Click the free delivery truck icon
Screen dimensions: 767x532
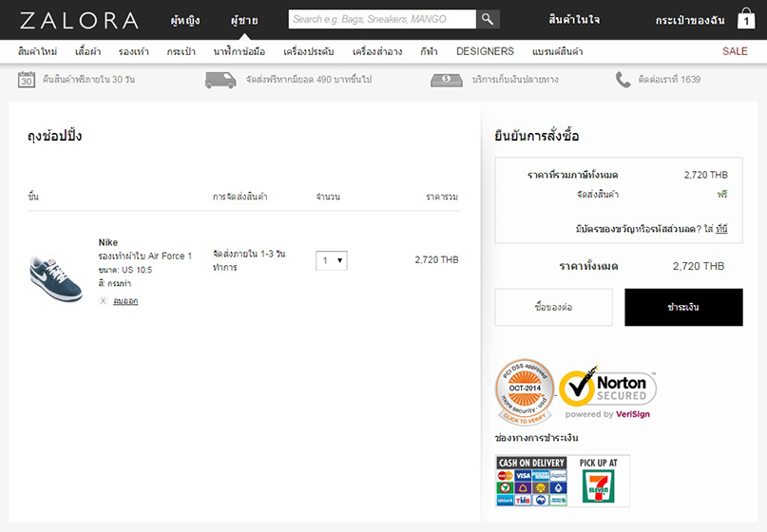[221, 80]
